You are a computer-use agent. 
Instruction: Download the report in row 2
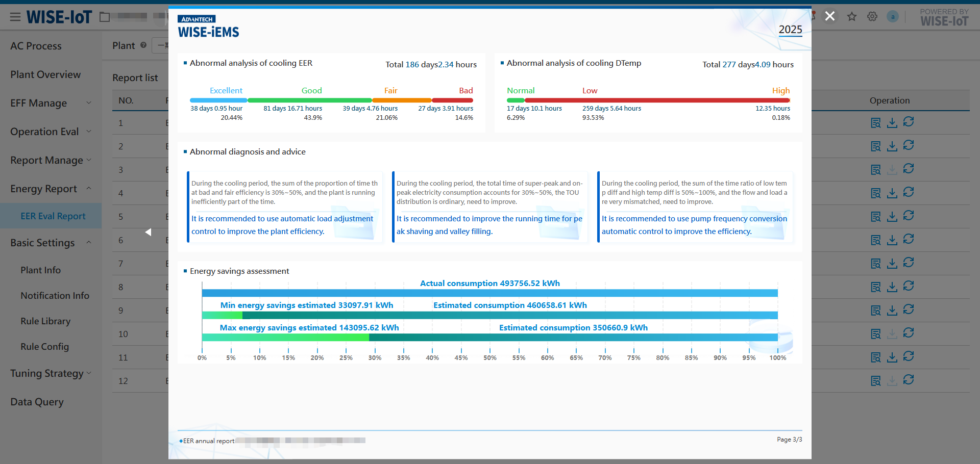[x=892, y=146]
